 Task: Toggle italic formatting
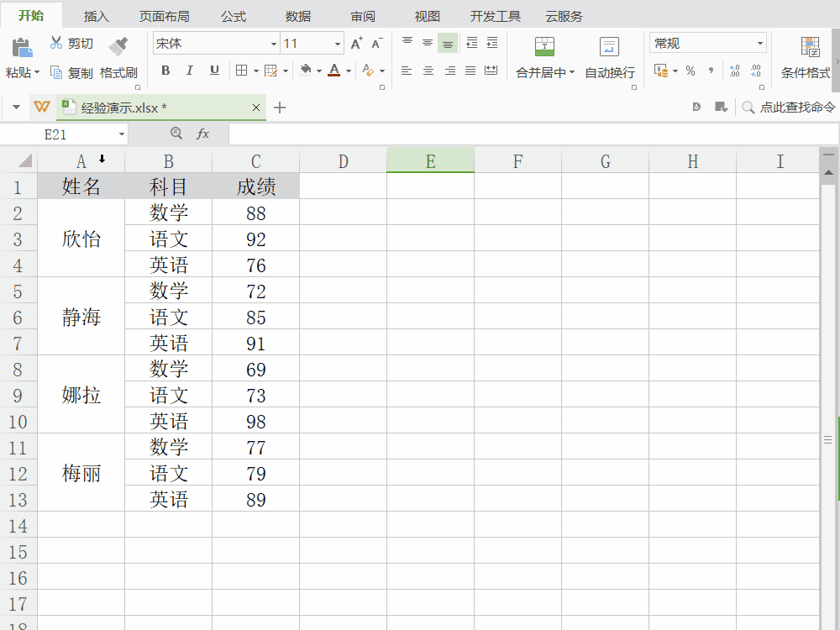click(x=190, y=71)
